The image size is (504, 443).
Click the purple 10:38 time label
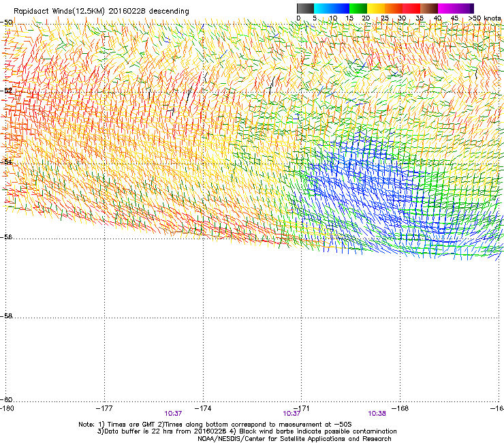click(x=377, y=414)
